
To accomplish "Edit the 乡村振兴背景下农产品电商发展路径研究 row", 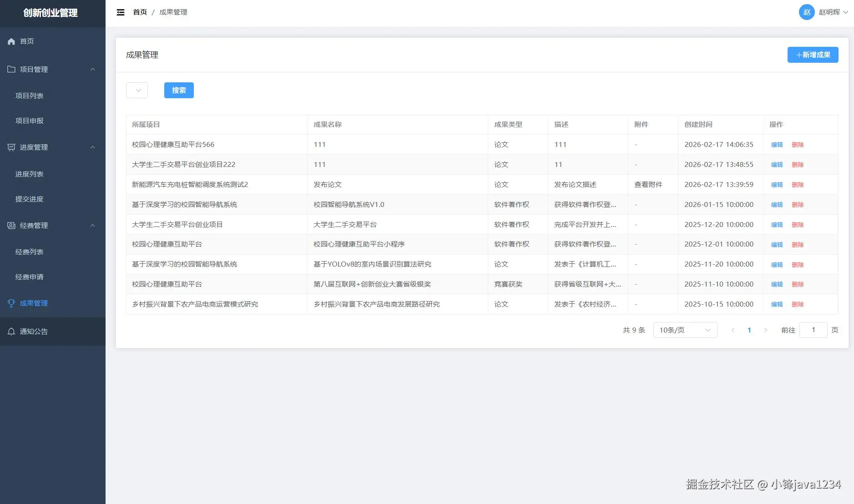I will click(x=777, y=304).
